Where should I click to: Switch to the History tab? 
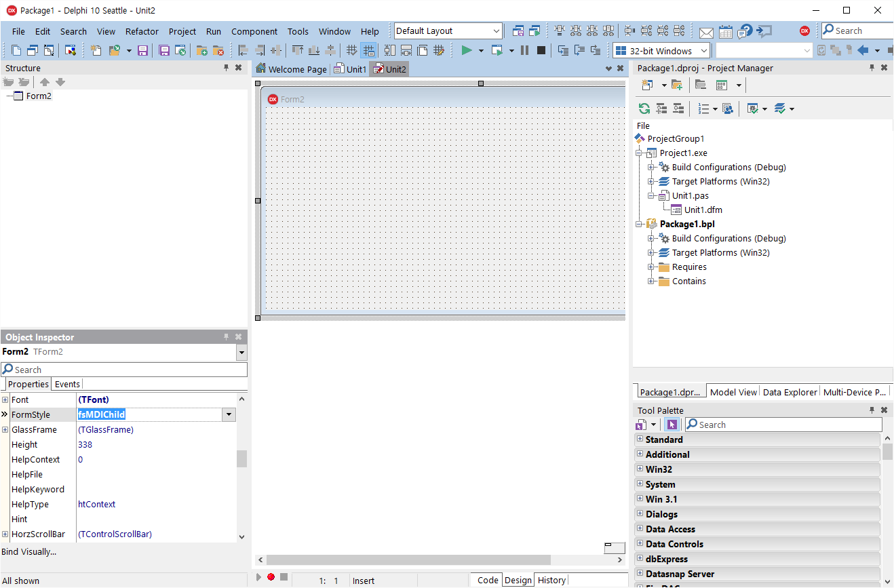point(551,580)
